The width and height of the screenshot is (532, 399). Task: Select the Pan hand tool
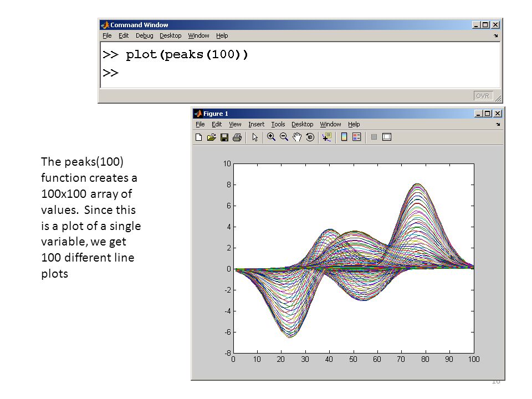pyautogui.click(x=297, y=137)
